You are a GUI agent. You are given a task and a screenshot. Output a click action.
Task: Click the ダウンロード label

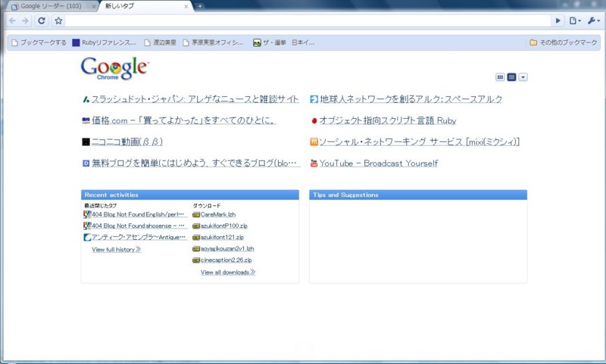pos(207,206)
